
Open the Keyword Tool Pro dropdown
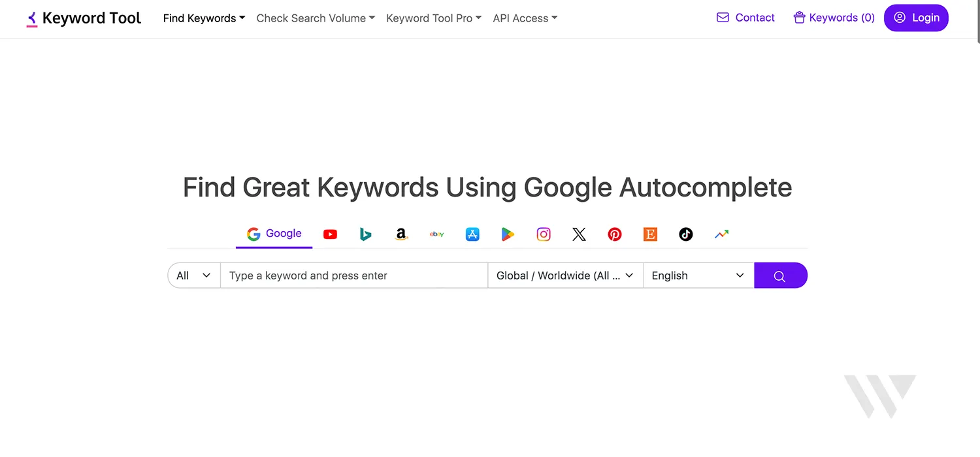tap(434, 18)
